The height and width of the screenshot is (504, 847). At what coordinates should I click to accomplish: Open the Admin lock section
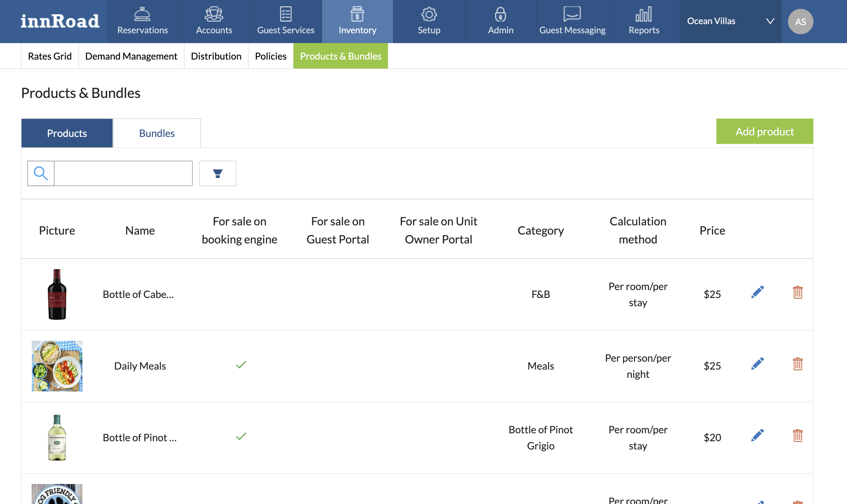click(500, 22)
